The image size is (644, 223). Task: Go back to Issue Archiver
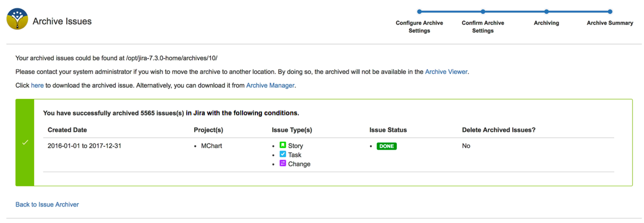click(47, 205)
